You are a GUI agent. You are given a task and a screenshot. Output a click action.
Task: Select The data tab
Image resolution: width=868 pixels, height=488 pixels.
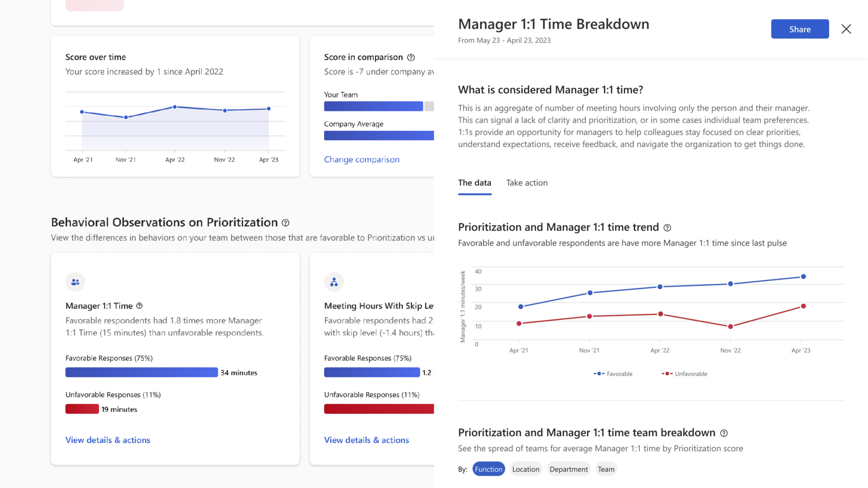(474, 183)
